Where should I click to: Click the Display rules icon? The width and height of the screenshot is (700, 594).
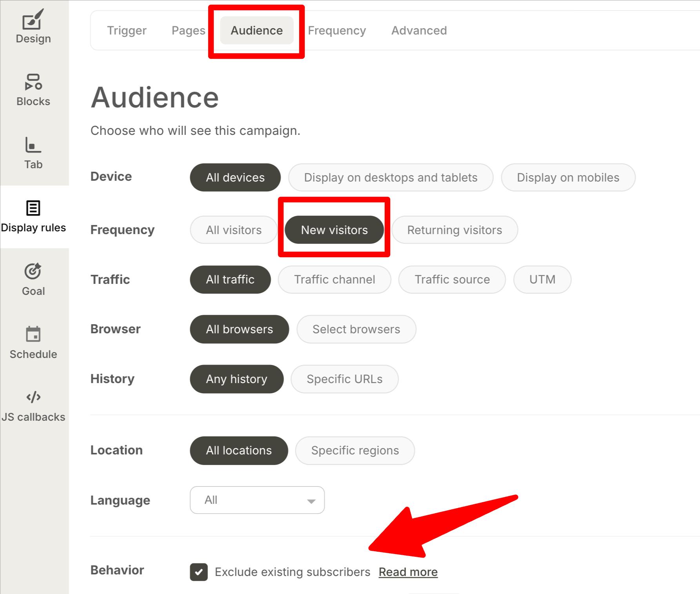(33, 208)
